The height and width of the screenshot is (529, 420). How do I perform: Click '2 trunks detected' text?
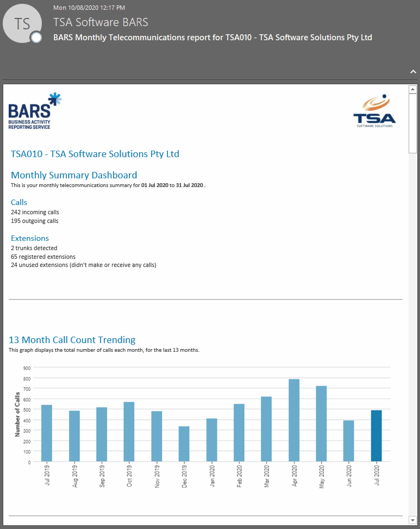(x=34, y=248)
